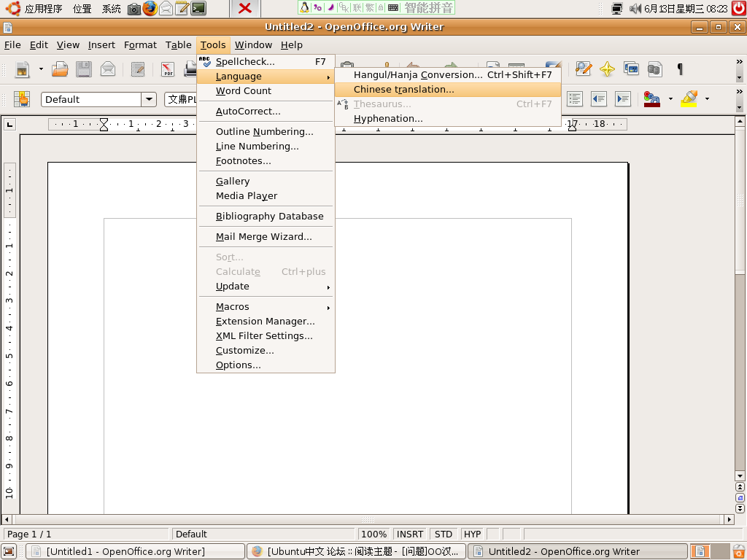
Task: Click the ruler tab-stop type selector
Action: click(x=9, y=125)
